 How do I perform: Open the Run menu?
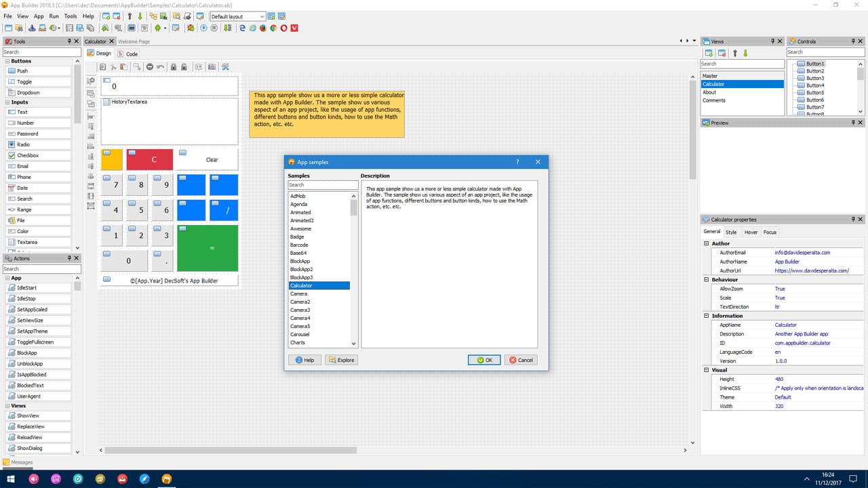coord(54,16)
